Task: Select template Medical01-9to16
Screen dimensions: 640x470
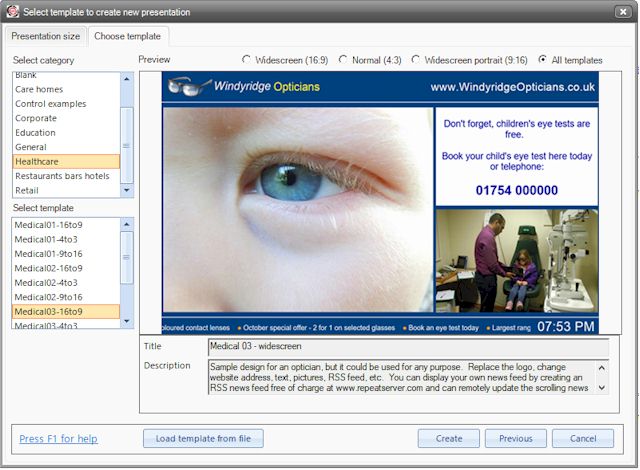Action: tap(66, 254)
